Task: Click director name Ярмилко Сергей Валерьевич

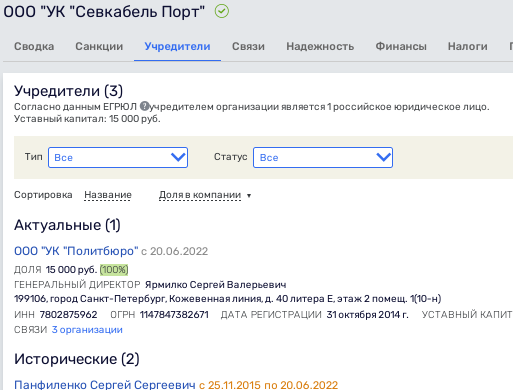Action: tap(216, 285)
